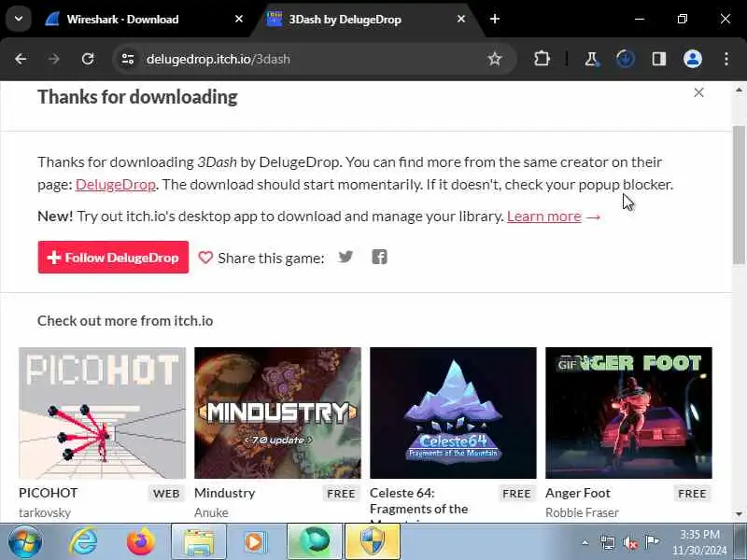Click the scrollbar down arrow
This screenshot has height=560, width=747.
[x=739, y=515]
